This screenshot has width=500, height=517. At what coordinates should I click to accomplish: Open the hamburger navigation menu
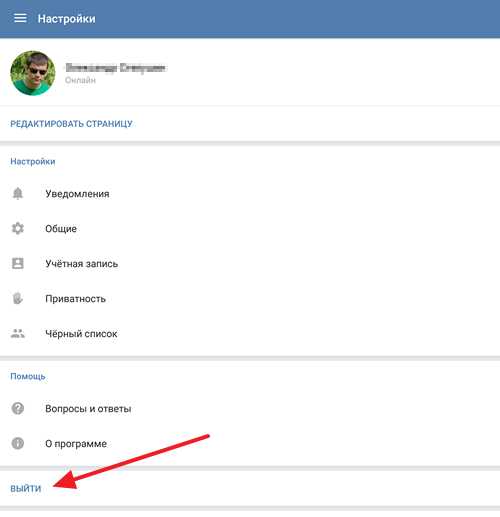pos(20,18)
